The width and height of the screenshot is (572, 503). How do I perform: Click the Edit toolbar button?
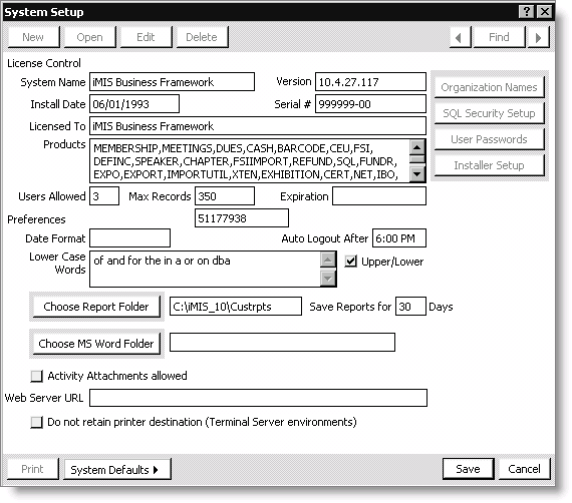(146, 37)
